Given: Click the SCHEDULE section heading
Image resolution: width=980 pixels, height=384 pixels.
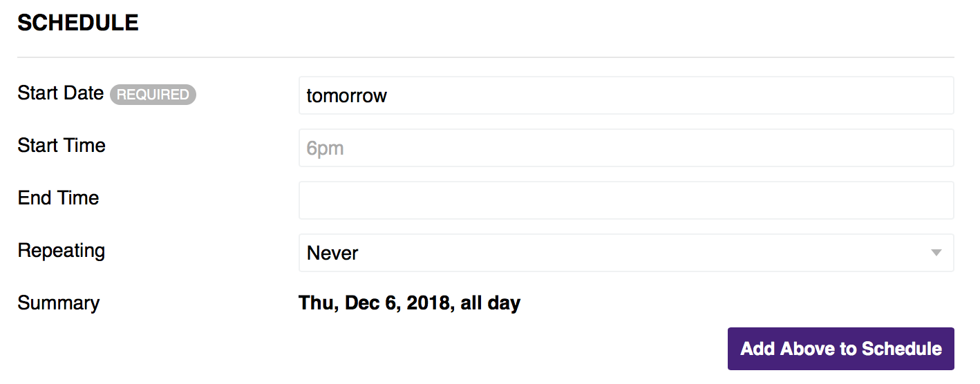Looking at the screenshot, I should click(78, 23).
